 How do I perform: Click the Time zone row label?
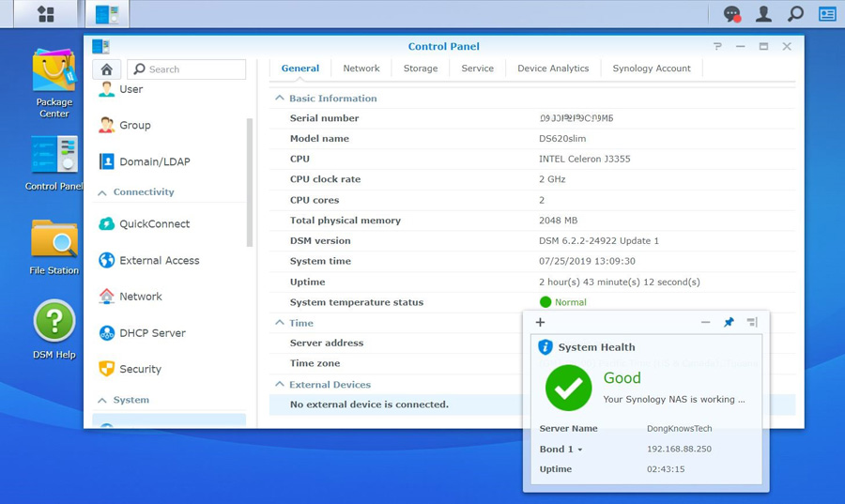click(x=315, y=363)
